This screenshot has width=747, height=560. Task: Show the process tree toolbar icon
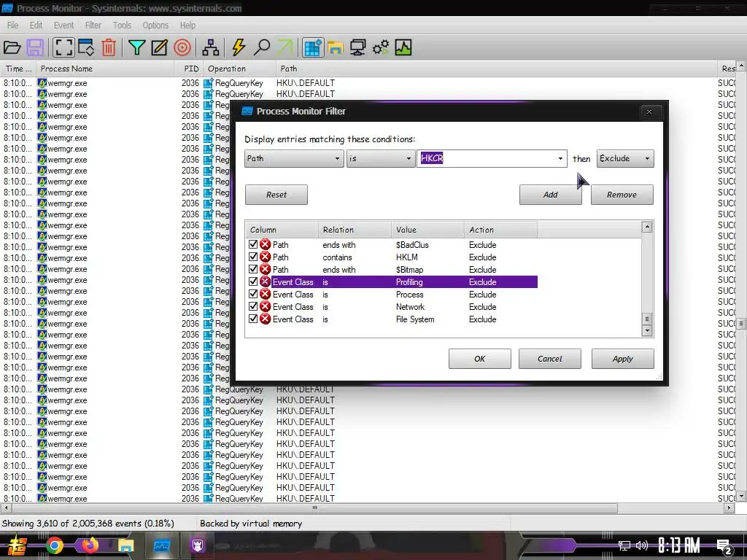(211, 47)
